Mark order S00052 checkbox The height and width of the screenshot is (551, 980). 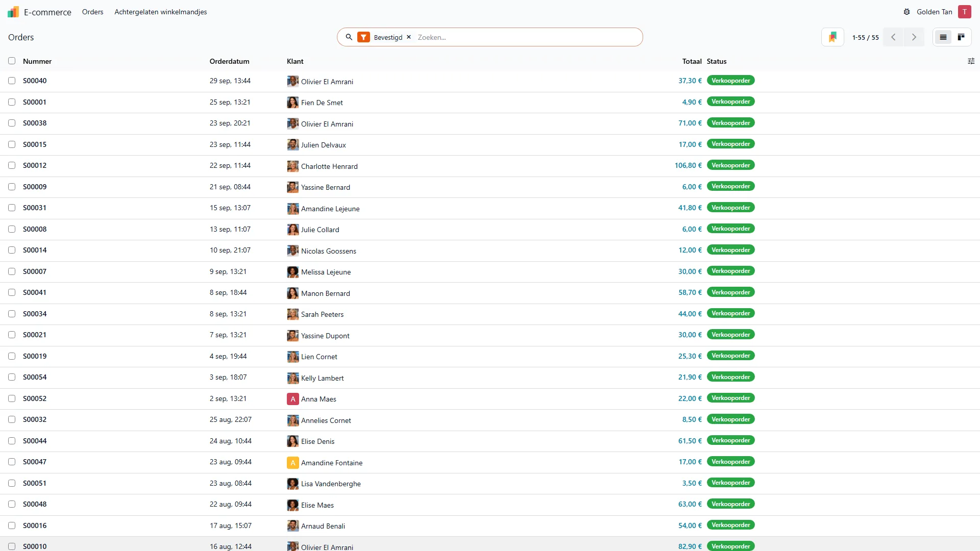pos(12,398)
